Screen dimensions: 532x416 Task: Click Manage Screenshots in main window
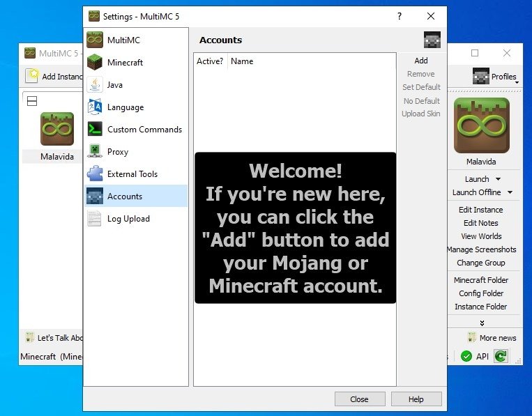[482, 249]
